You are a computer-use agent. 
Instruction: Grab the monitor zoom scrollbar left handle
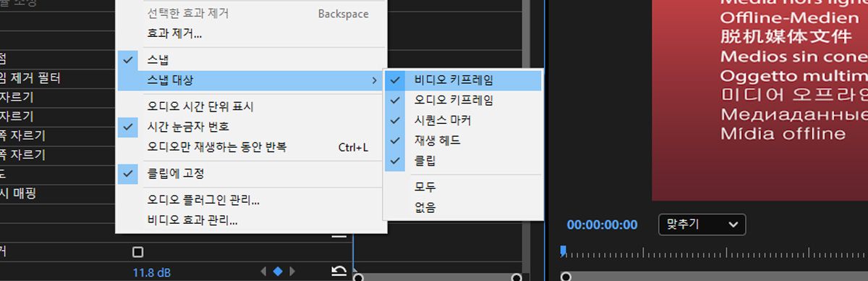coord(566,277)
